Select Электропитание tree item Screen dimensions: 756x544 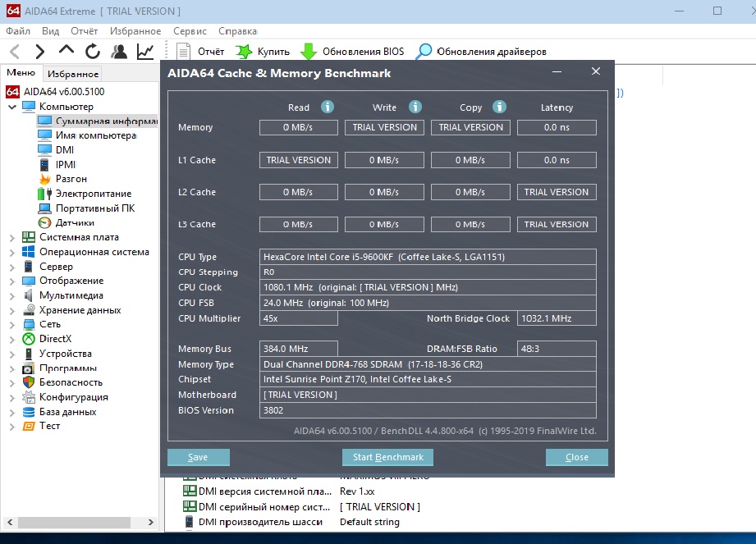pyautogui.click(x=85, y=193)
